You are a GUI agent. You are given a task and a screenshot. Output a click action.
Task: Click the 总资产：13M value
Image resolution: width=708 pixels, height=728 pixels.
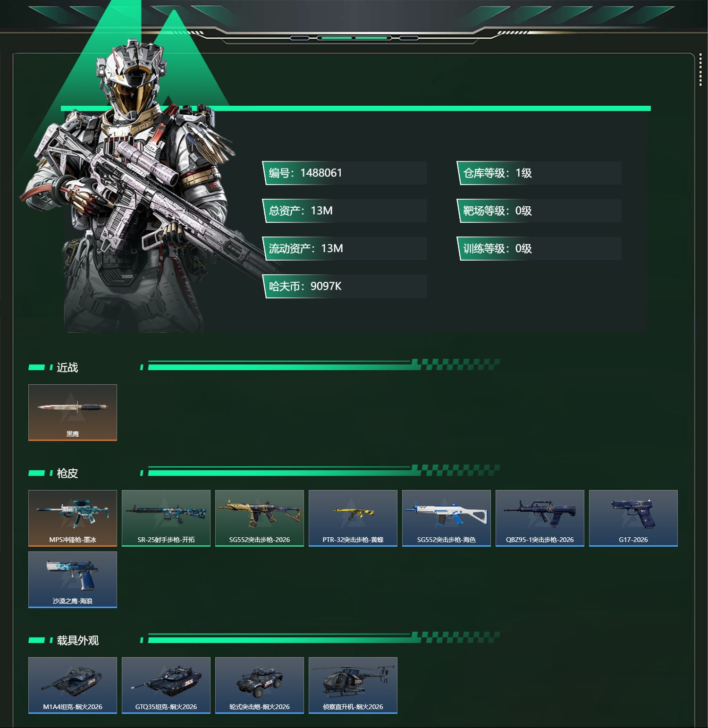pos(345,211)
